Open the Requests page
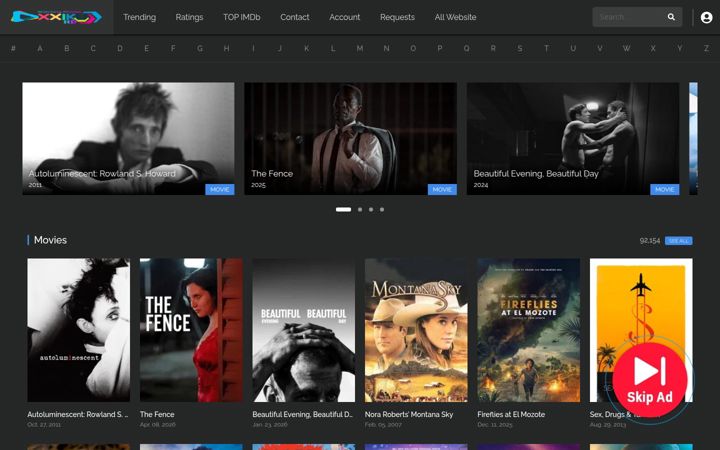 point(397,17)
